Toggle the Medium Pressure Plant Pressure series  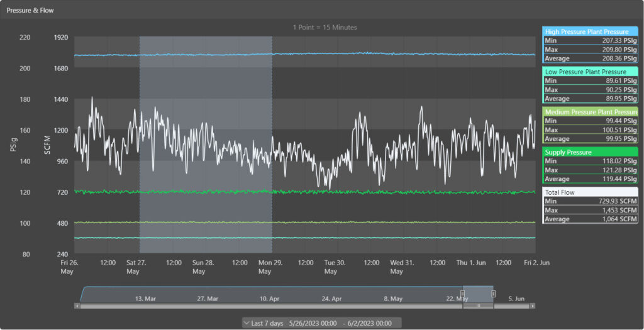590,112
